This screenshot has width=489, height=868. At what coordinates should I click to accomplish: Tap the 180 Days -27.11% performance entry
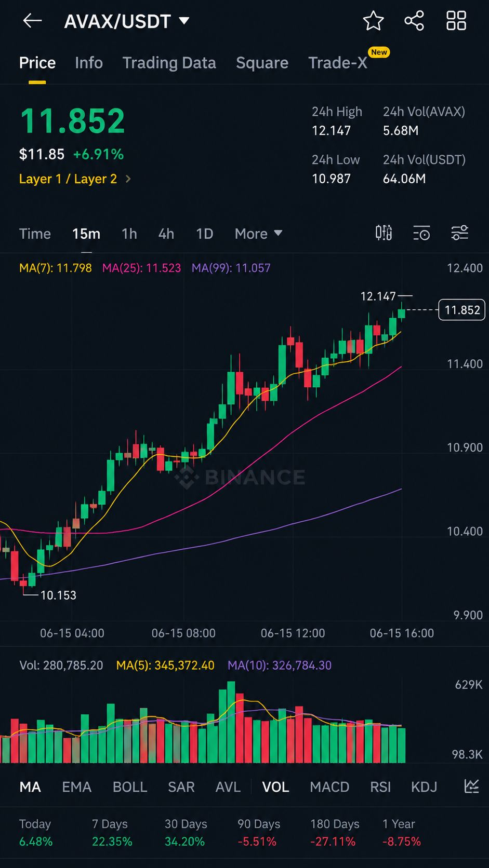335,833
